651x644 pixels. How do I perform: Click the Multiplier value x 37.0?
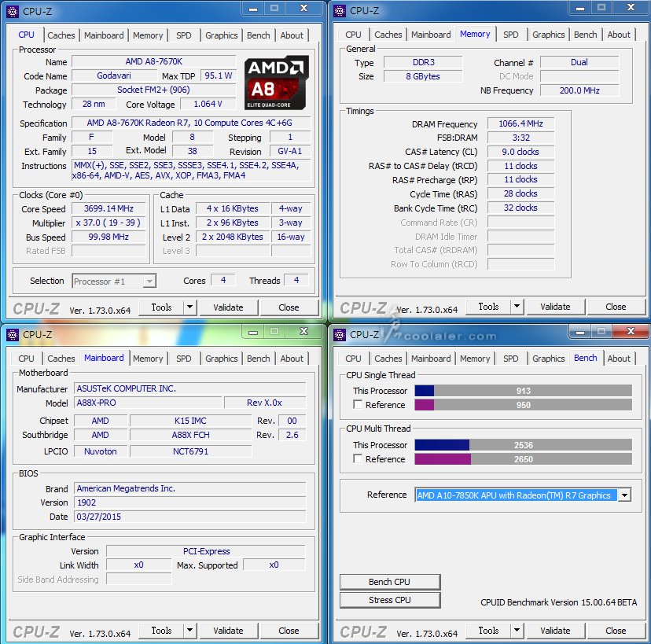click(108, 223)
